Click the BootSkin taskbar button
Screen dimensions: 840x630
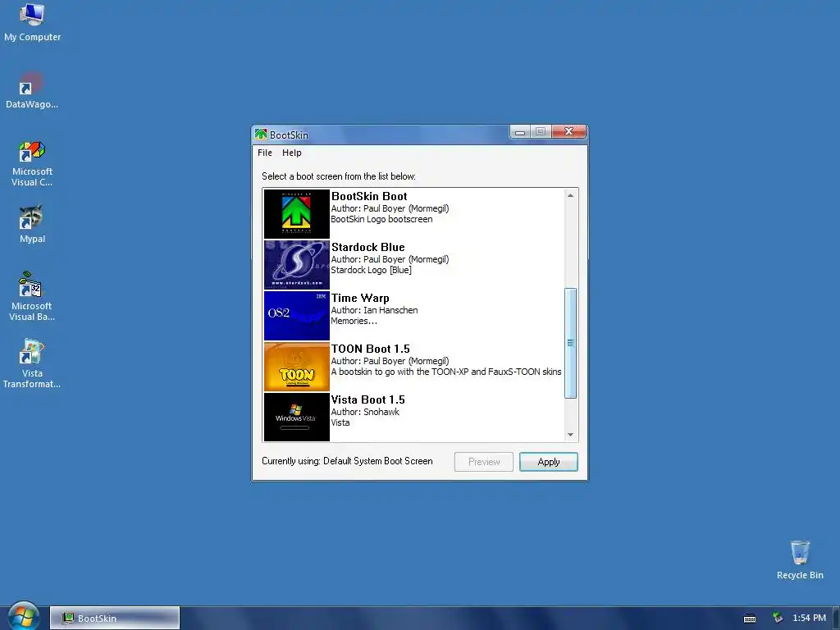[115, 618]
